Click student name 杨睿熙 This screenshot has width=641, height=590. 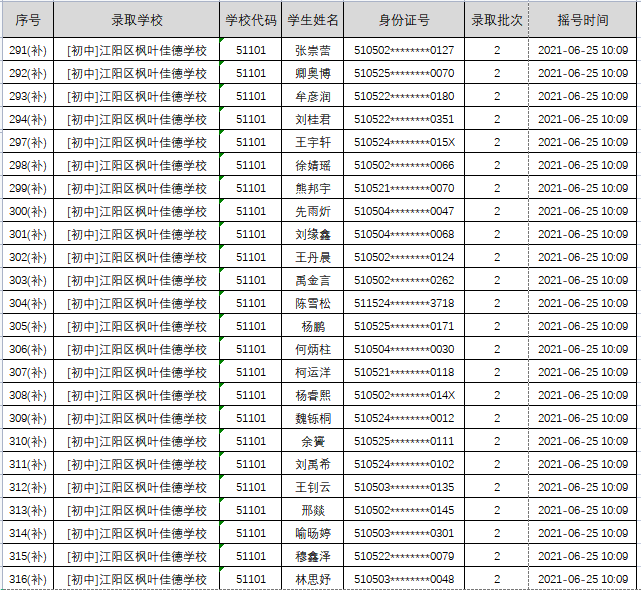click(x=313, y=395)
